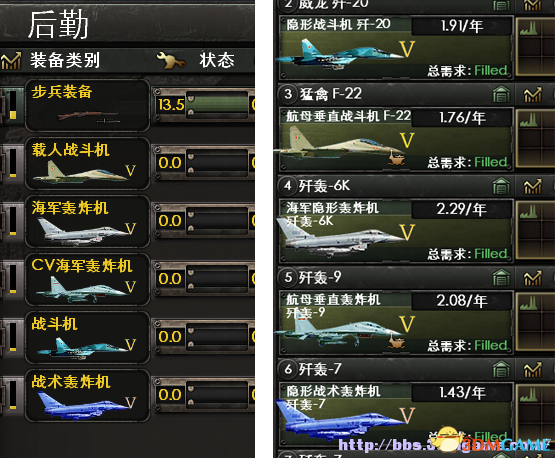Image resolution: width=555 pixels, height=458 pixels.
Task: Click the green factory icon for 歼轰-6K
Action: click(x=501, y=186)
